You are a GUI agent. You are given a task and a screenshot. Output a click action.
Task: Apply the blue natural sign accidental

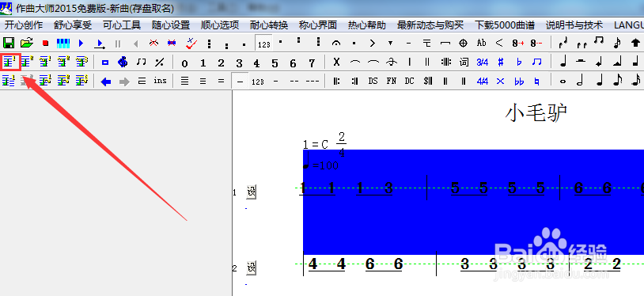coord(536,82)
